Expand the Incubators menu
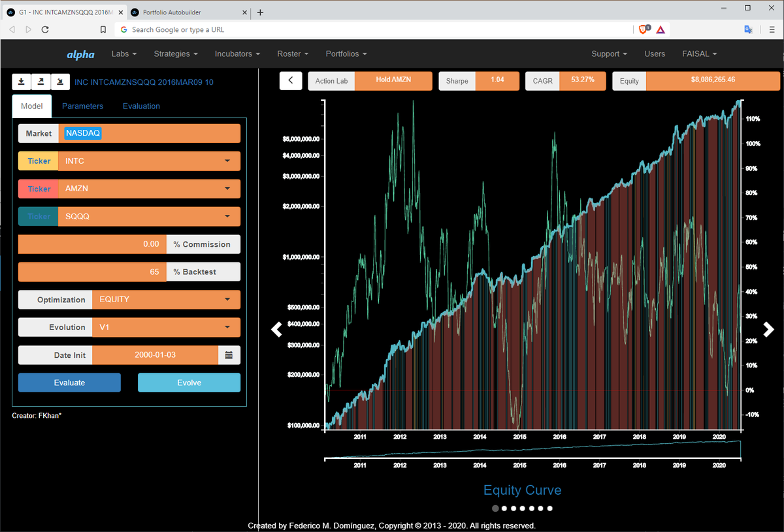This screenshot has width=784, height=532. pos(237,54)
